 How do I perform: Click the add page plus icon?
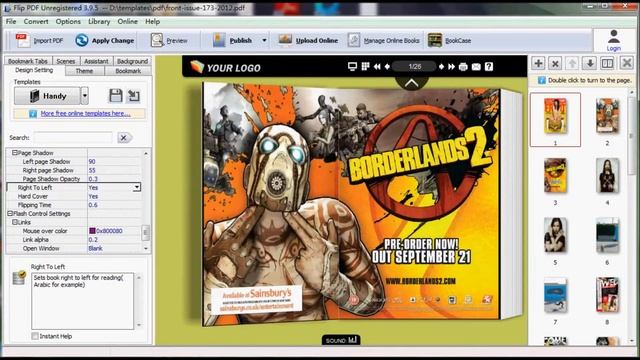(538, 63)
